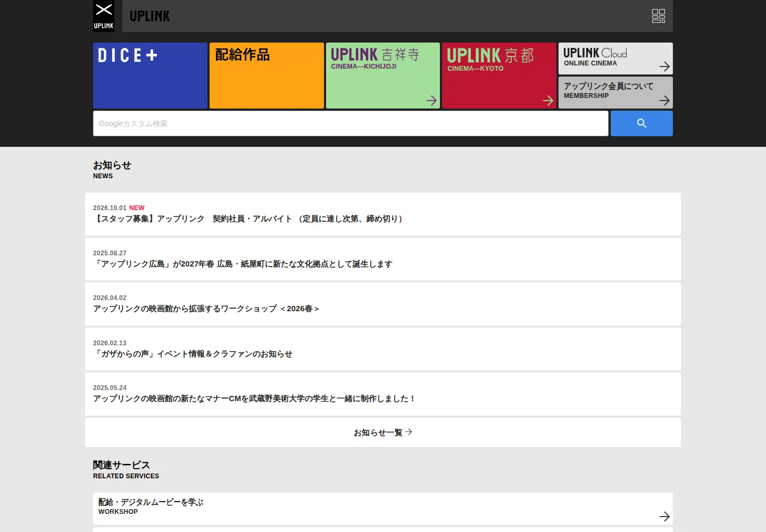Click arrow on the Workshop row
766x532 pixels.
coord(664,517)
